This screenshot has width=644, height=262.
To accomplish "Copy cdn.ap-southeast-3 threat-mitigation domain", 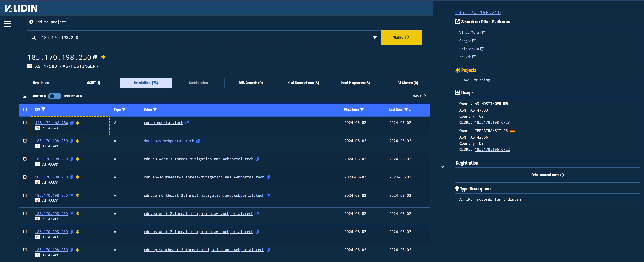I will 268,177.
